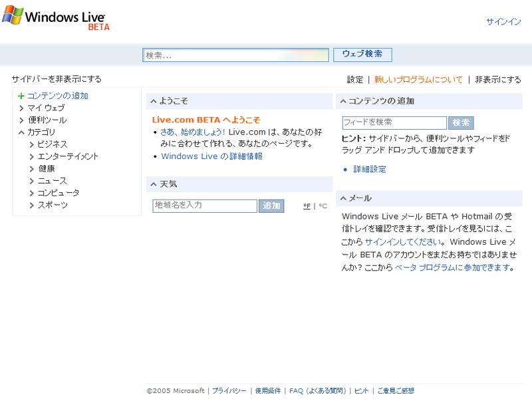Select 便利ツール in the sidebar
This screenshot has height=399, width=532.
[x=47, y=120]
